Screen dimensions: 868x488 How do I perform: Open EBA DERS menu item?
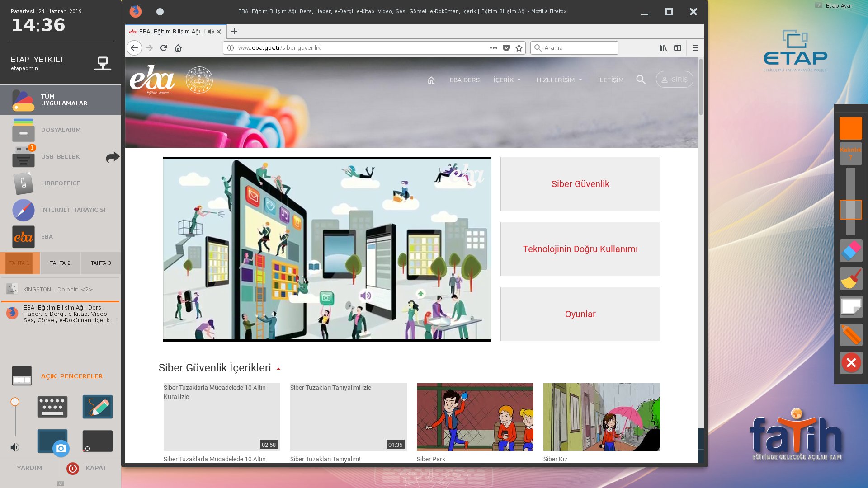click(x=464, y=80)
